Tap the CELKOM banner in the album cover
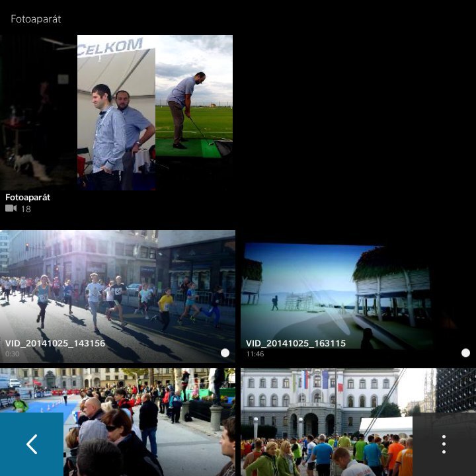This screenshot has width=476, height=476. 111,48
